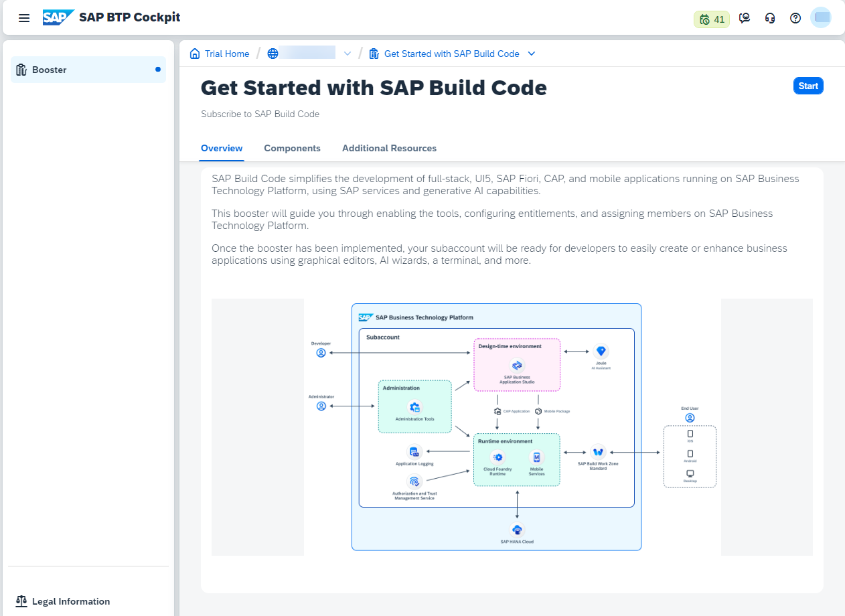Click the SAP Build Work Zone icon

pyautogui.click(x=597, y=452)
